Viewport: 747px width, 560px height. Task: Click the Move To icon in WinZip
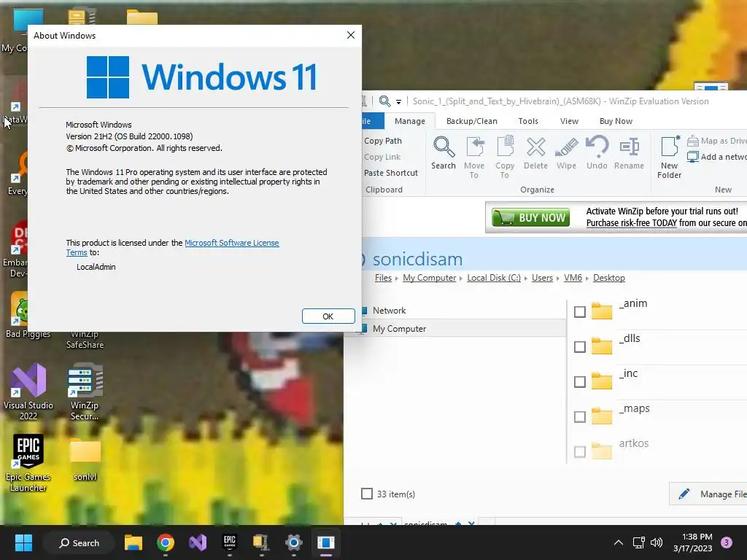coord(474,157)
